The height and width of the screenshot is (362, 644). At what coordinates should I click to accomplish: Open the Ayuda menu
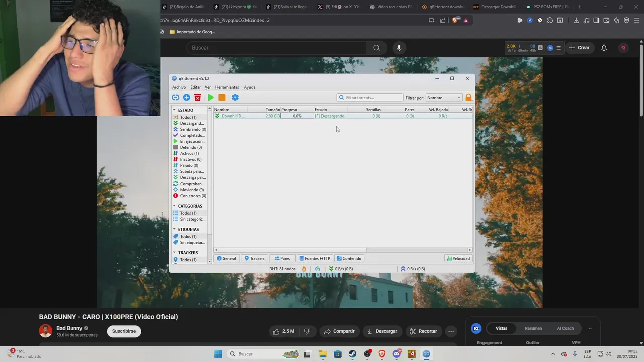[x=250, y=87]
